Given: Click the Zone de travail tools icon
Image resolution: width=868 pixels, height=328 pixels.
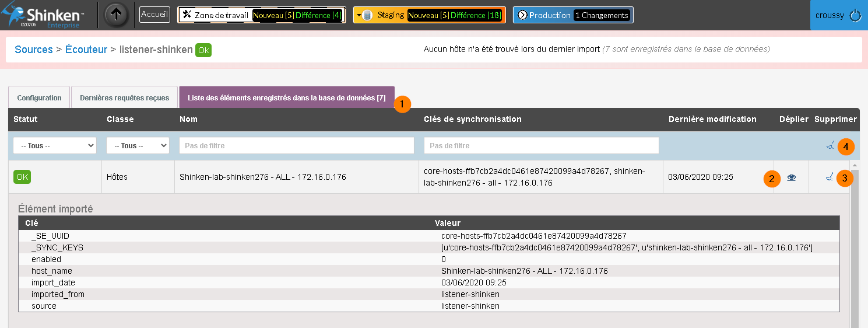Looking at the screenshot, I should [x=187, y=15].
